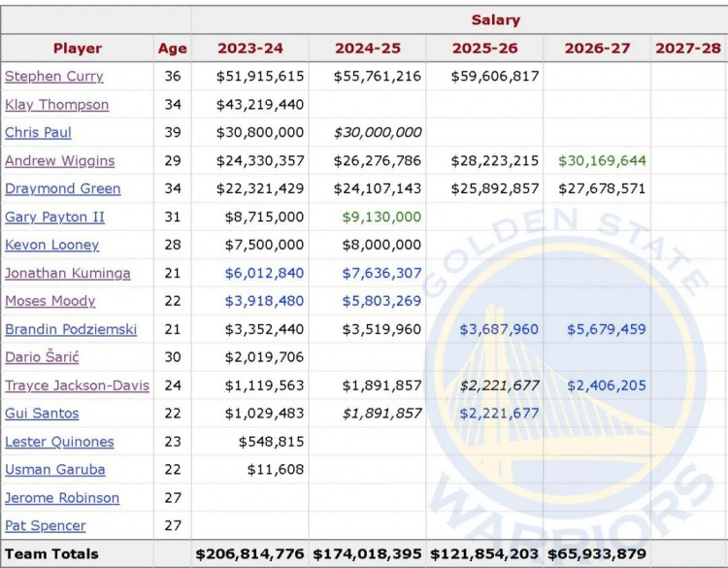Viewport: 728px width, 568px height.
Task: Select the Andrew Wiggins player link
Action: (x=60, y=160)
